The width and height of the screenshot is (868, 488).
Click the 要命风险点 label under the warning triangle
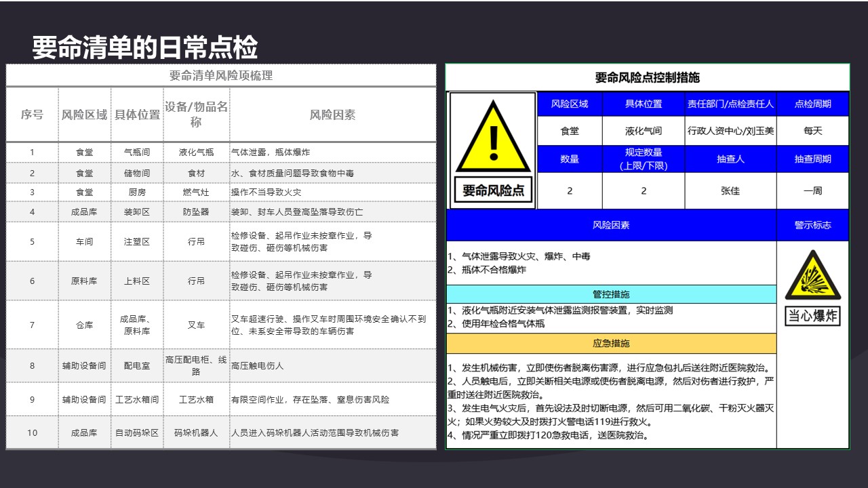pos(493,190)
